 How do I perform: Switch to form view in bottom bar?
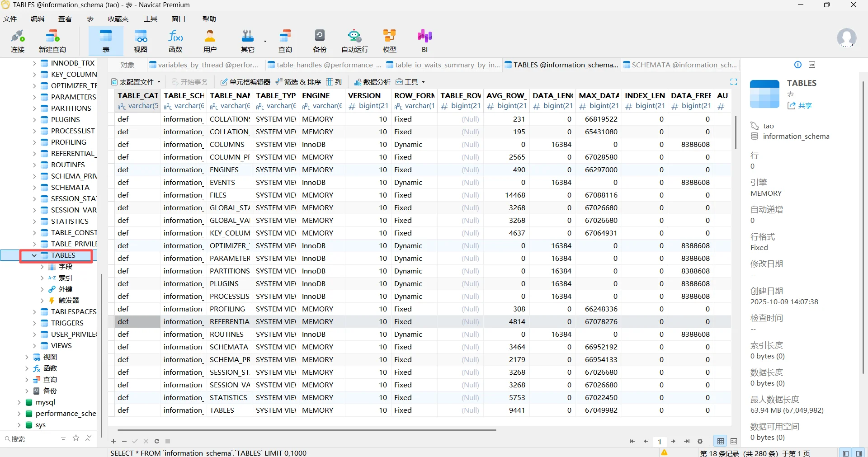[x=734, y=441]
